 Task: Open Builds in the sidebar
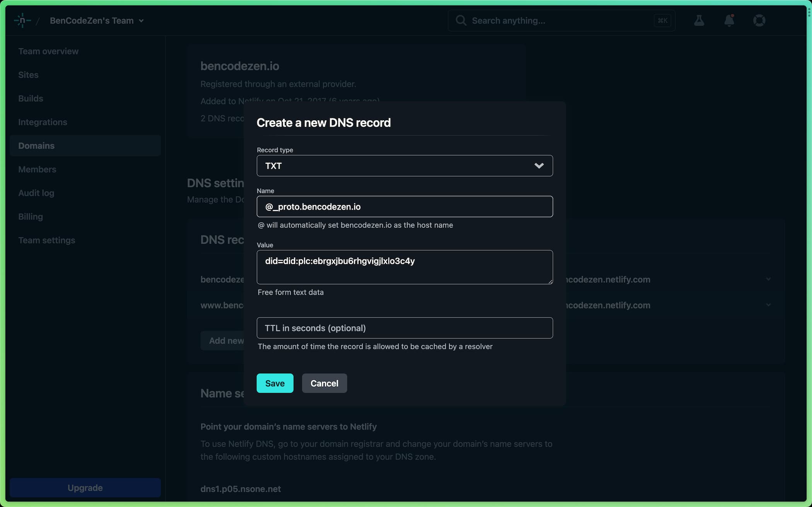[x=31, y=99]
